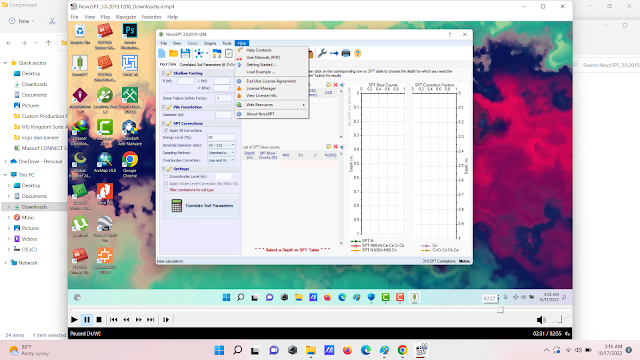Select Videos folder in File Explorer tree
The width and height of the screenshot is (640, 360).
point(29,239)
